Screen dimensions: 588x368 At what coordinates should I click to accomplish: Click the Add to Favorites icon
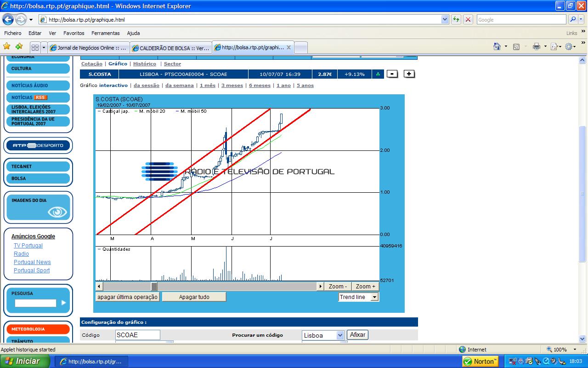[19, 46]
